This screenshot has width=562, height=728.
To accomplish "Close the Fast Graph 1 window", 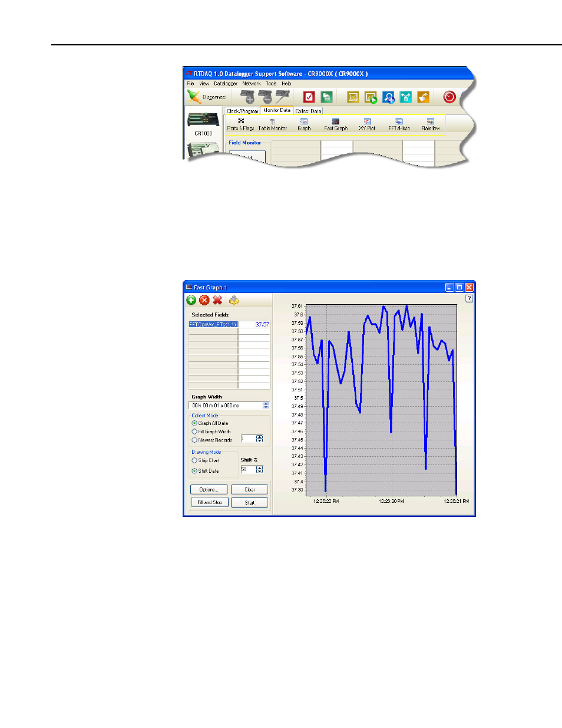I will point(470,288).
